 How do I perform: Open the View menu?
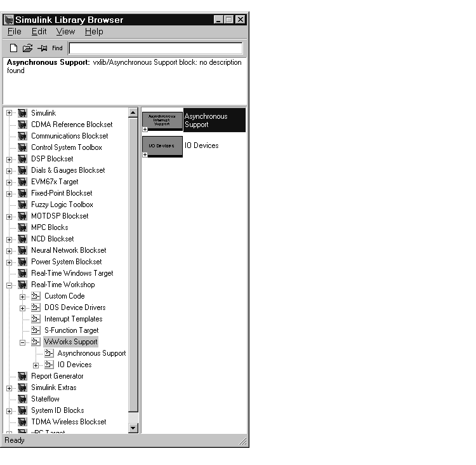tap(65, 32)
